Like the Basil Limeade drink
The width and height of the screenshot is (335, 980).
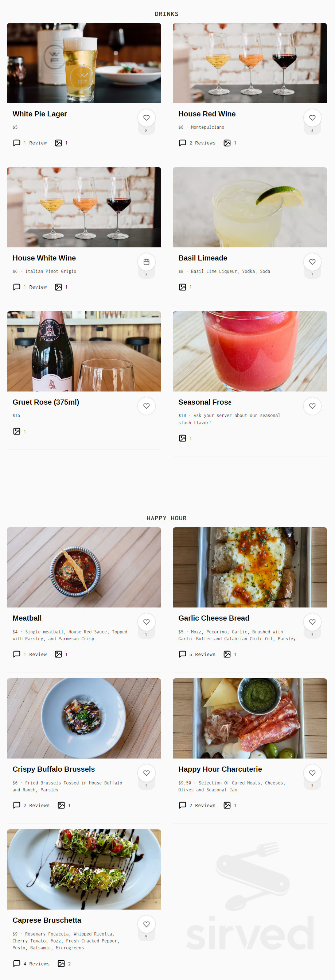pyautogui.click(x=312, y=262)
